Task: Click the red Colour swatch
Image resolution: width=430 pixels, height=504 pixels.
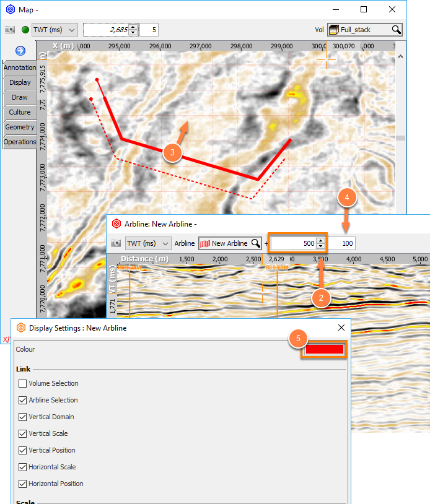Action: tap(325, 349)
